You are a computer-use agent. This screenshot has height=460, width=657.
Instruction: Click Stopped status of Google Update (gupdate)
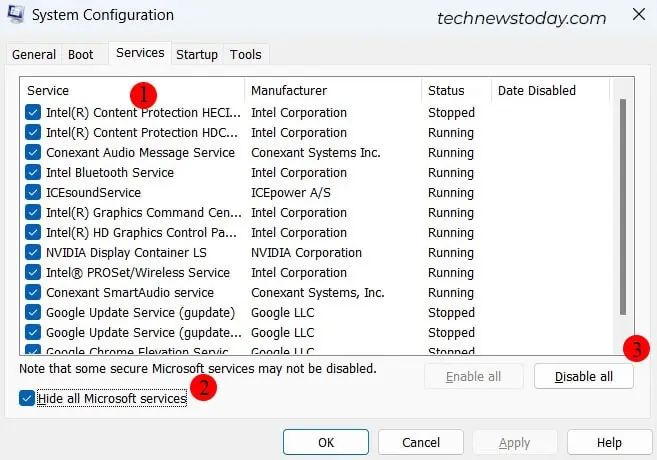click(x=451, y=313)
